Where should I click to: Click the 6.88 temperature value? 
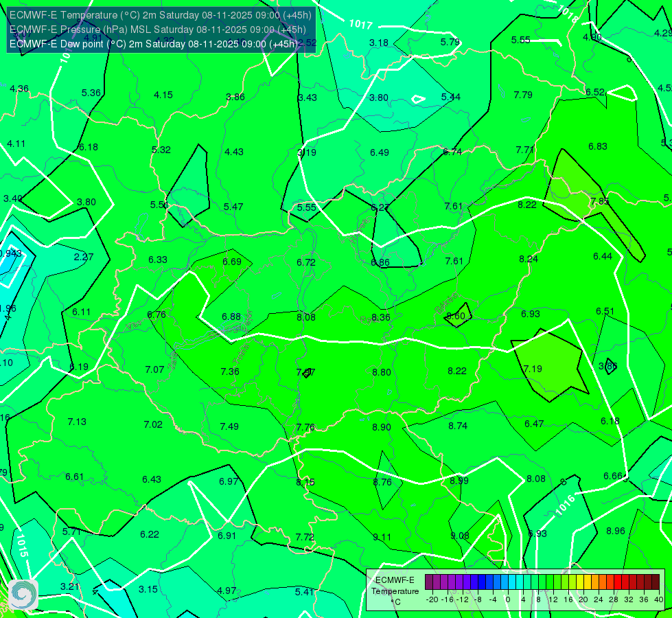tap(231, 317)
